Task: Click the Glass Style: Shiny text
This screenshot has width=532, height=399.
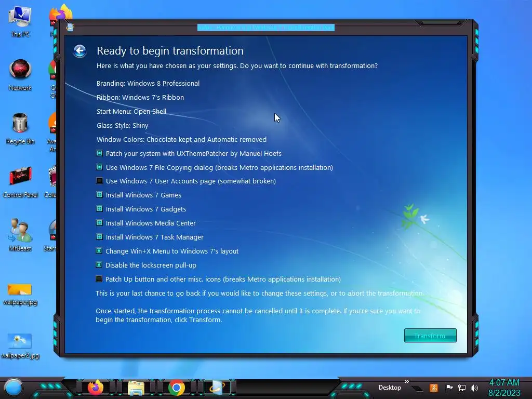Action: point(122,126)
